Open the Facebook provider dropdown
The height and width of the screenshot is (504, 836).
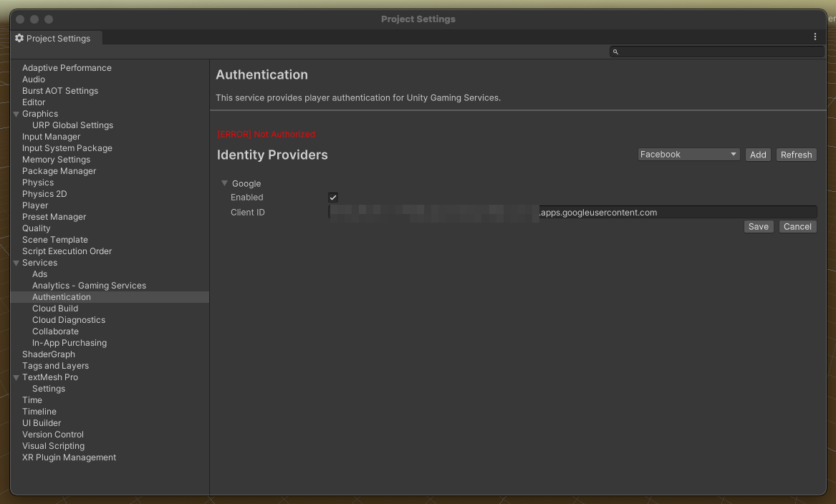point(688,154)
